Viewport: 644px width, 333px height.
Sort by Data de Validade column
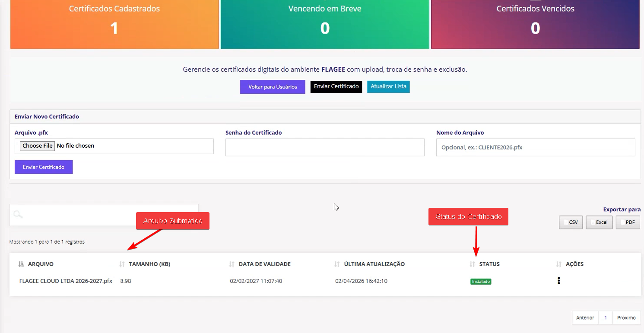click(x=264, y=264)
